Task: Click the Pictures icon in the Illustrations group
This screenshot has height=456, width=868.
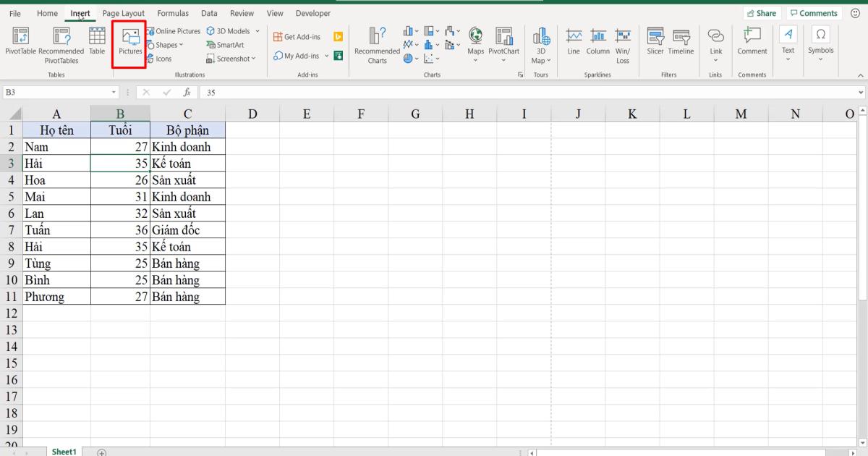Action: coord(129,43)
